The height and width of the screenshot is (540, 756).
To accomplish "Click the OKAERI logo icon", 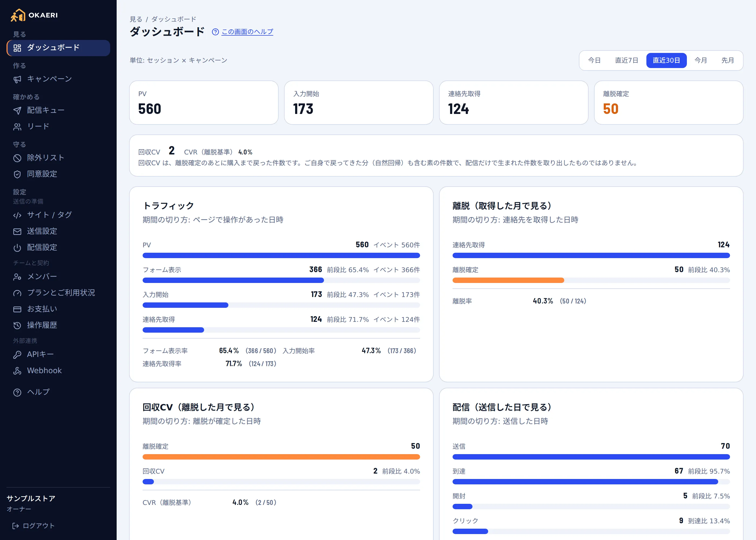I will [18, 15].
